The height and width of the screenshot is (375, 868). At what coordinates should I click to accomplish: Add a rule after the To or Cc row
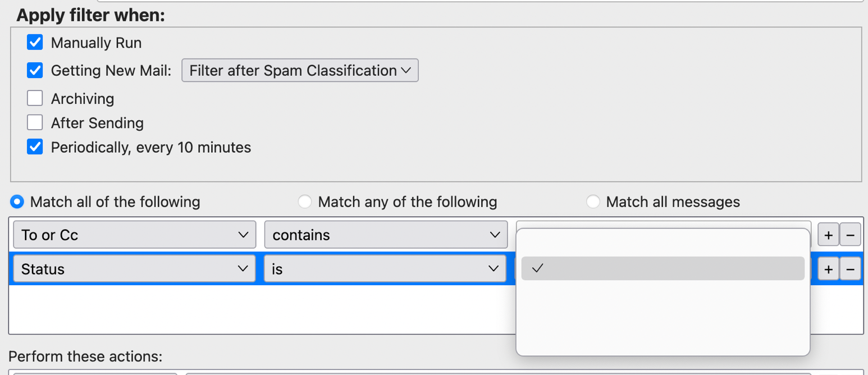click(828, 235)
